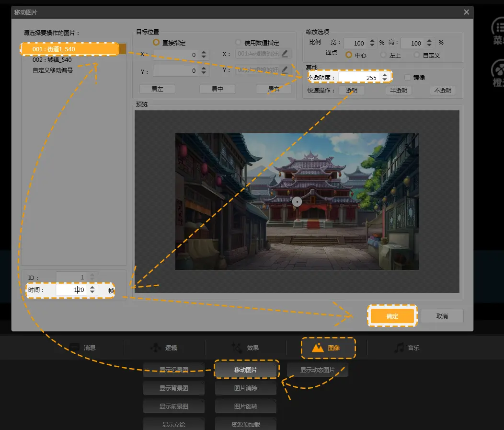Click the 移动图片 command button

(246, 370)
